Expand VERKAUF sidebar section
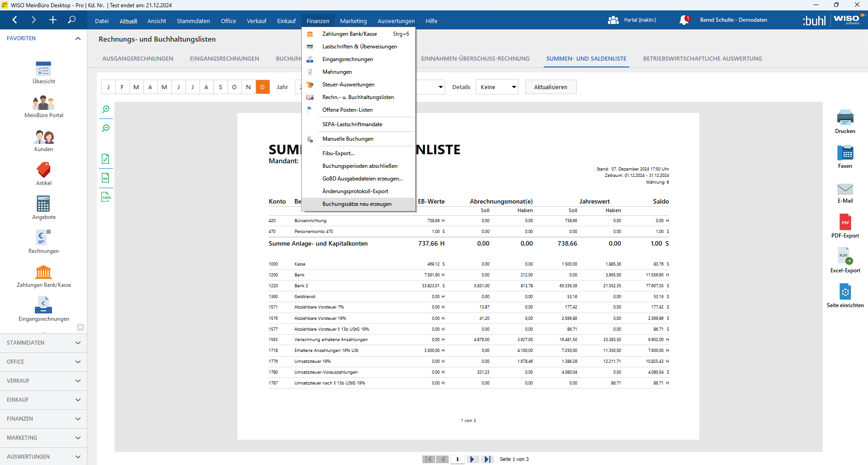The width and height of the screenshot is (868, 465). 43,381
